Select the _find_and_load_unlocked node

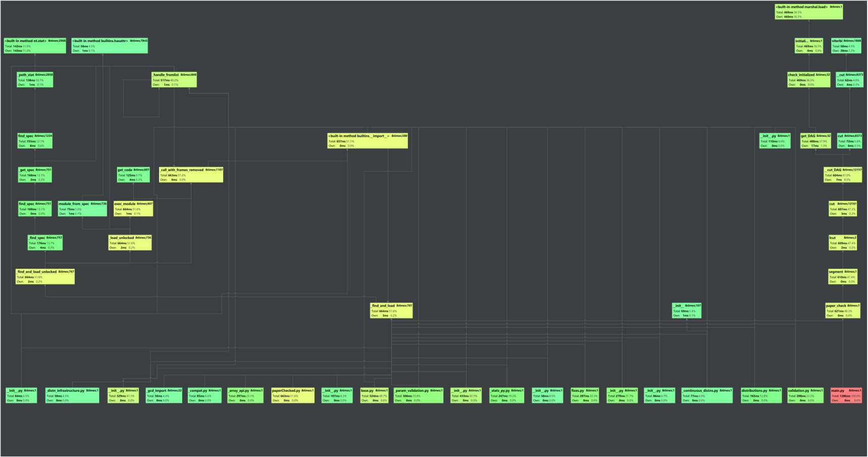[45, 276]
